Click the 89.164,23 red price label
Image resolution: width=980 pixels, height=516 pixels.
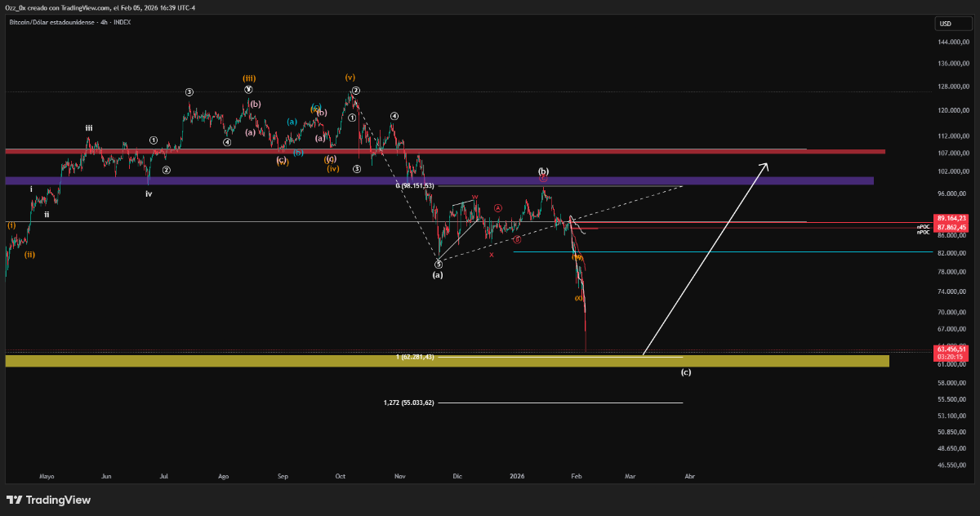click(x=952, y=218)
